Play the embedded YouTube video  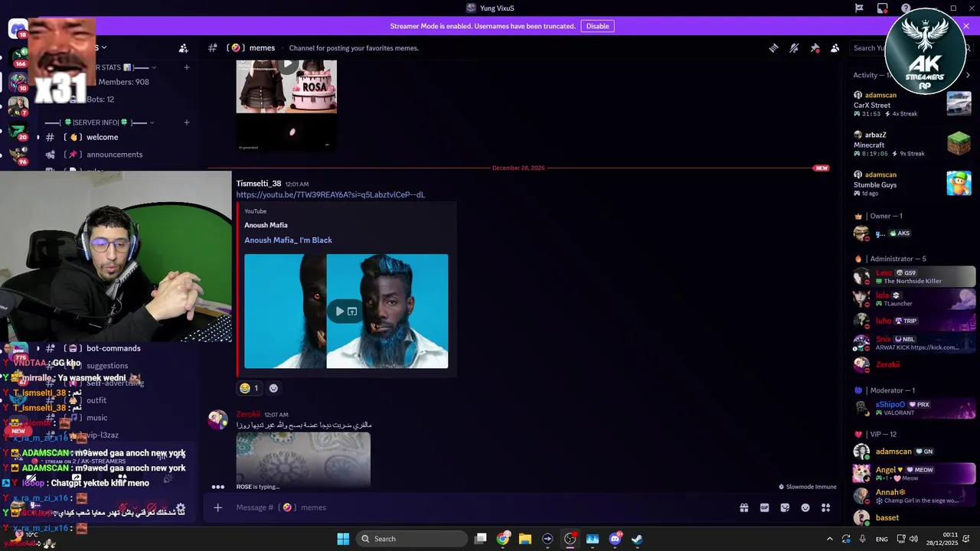[x=340, y=311]
